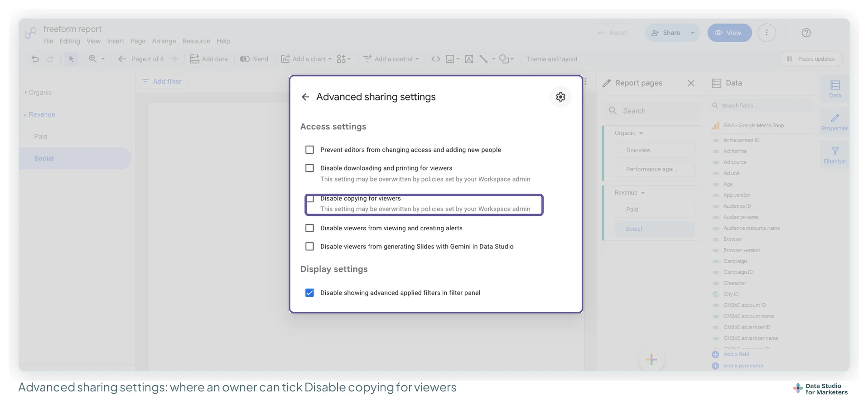Tick Disable viewers from viewing and creating alerts

[x=309, y=228]
